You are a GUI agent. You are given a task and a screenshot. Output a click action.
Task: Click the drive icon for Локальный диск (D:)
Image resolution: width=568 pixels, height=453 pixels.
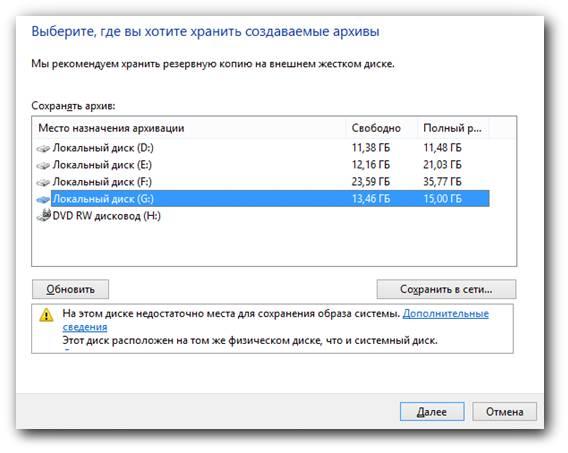coord(43,148)
